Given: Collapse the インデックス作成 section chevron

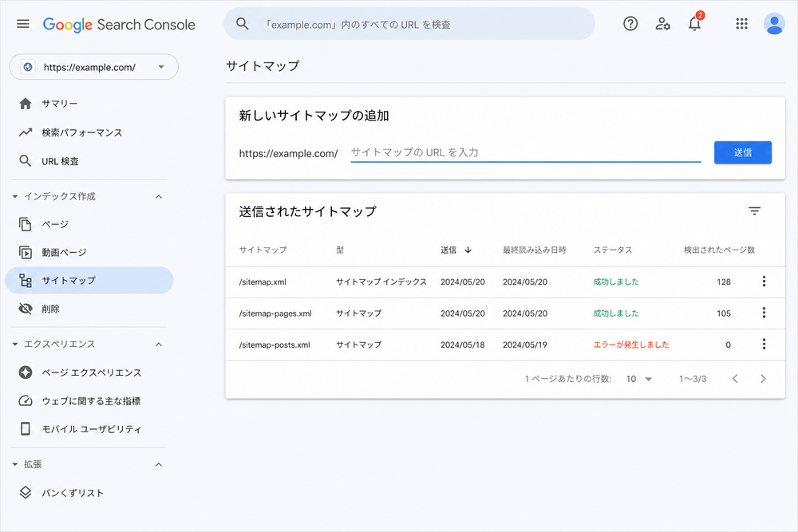Looking at the screenshot, I should point(159,196).
